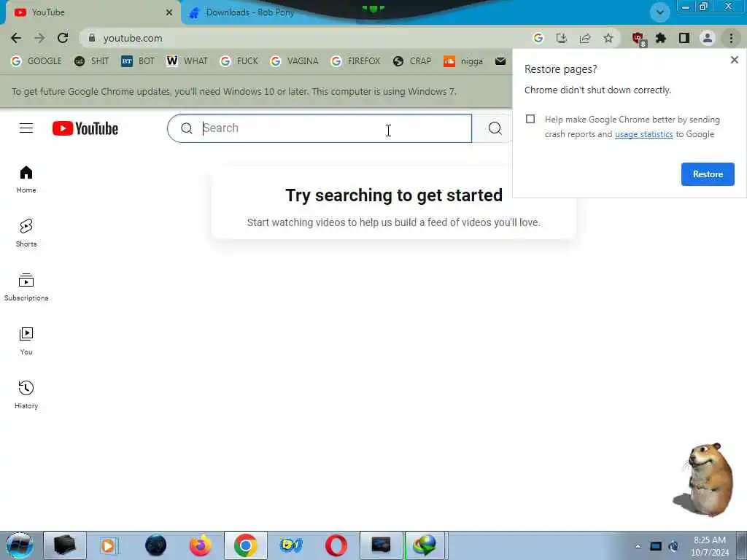
Task: Close the Restore pages popup
Action: tap(734, 60)
